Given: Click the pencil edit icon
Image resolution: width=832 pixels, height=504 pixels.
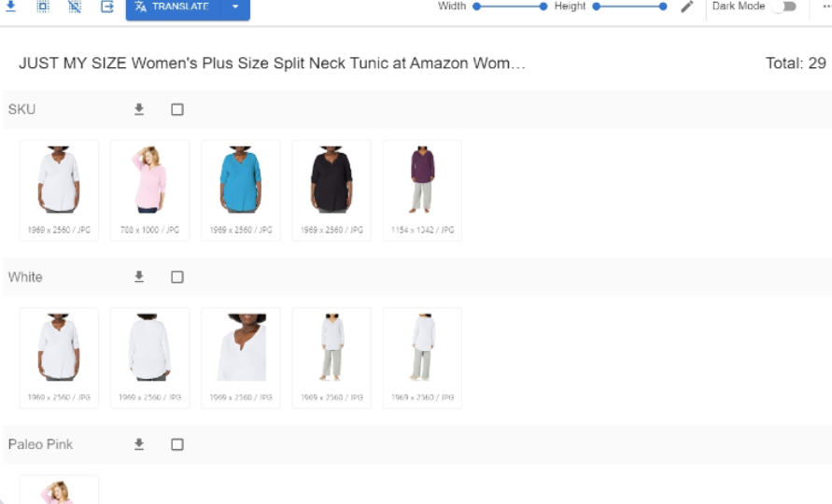Looking at the screenshot, I should tap(687, 7).
